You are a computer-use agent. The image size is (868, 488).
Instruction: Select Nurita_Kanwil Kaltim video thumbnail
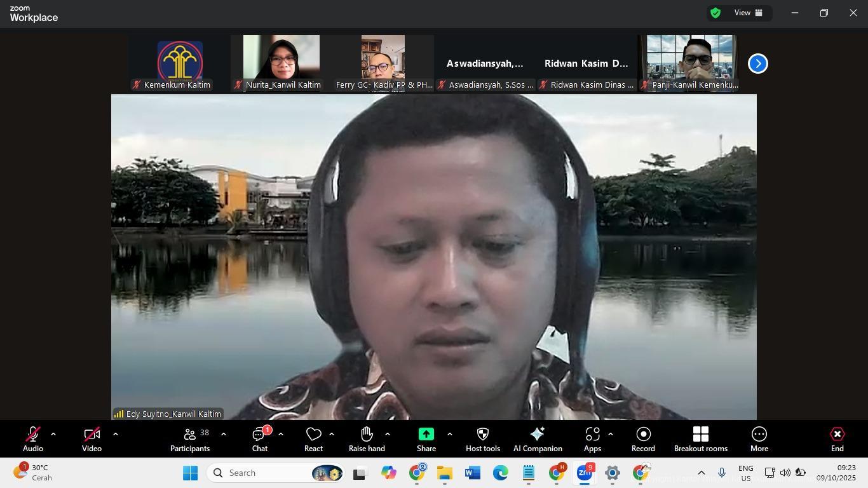[281, 63]
